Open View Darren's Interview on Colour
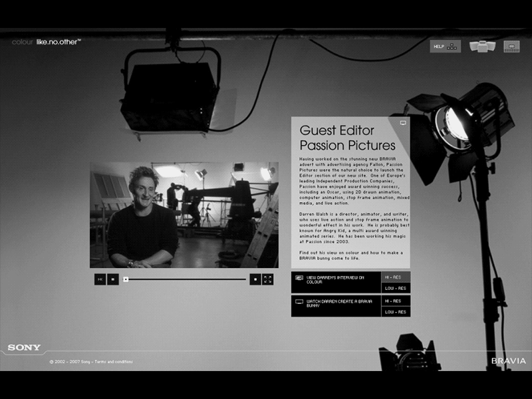 coord(336,282)
